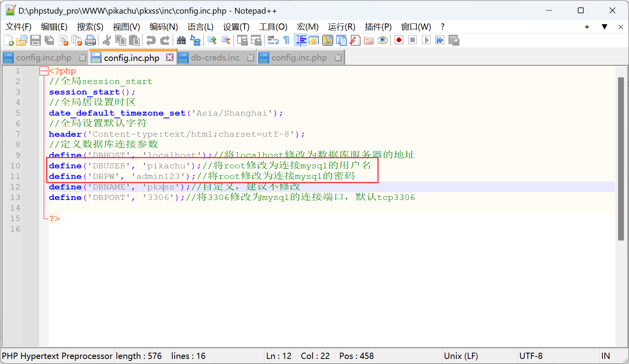Close the active config.inc.php tab with red X

(x=170, y=57)
